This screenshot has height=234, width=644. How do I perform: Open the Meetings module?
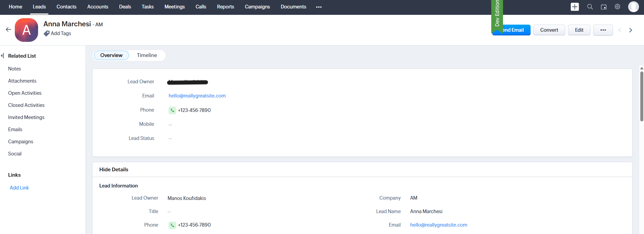(x=175, y=7)
